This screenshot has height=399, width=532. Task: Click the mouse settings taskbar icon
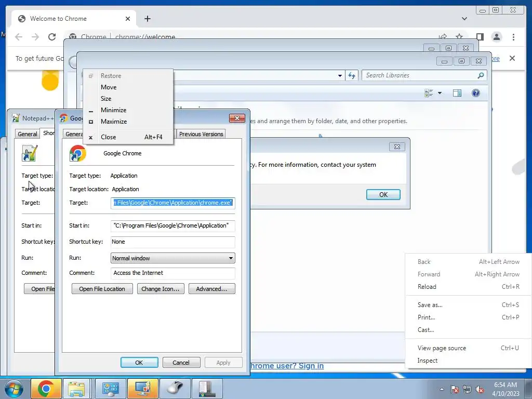pos(175,389)
